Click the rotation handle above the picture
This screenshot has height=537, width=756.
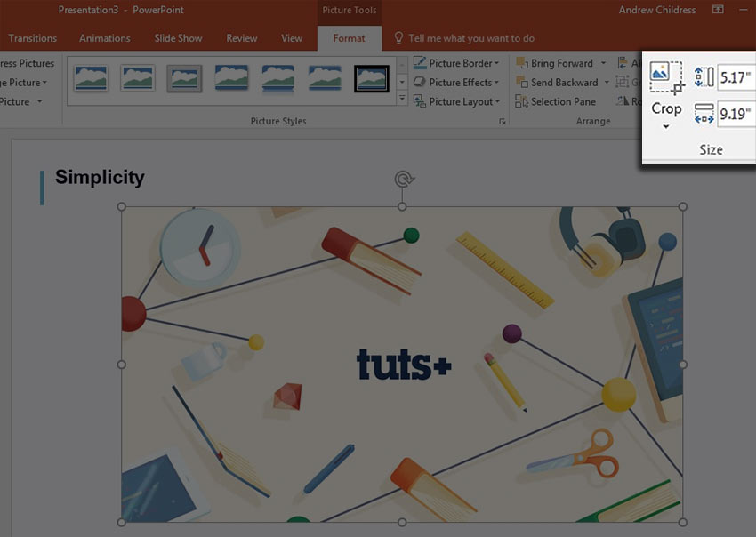pos(403,180)
